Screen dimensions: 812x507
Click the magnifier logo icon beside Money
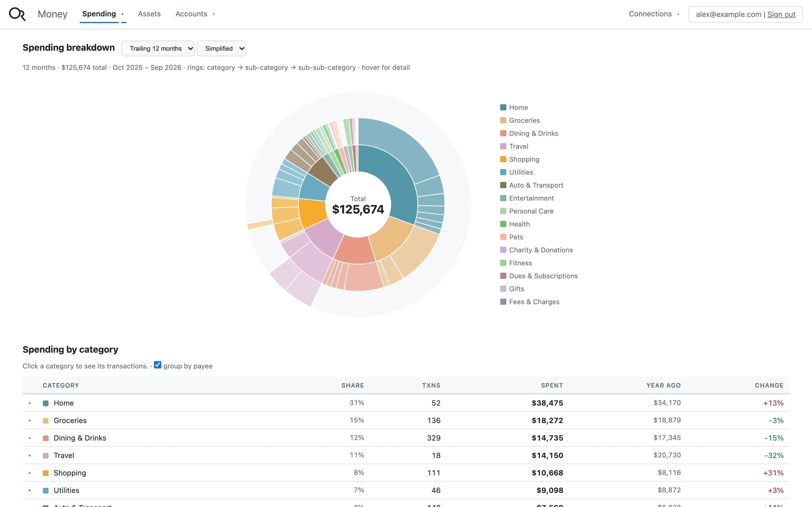17,14
